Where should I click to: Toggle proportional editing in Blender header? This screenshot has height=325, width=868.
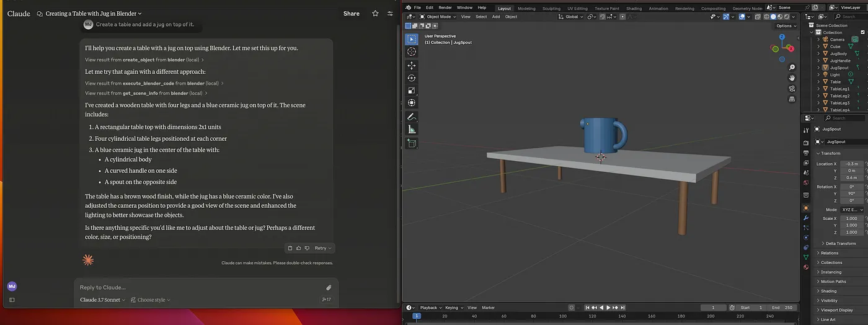pyautogui.click(x=622, y=17)
